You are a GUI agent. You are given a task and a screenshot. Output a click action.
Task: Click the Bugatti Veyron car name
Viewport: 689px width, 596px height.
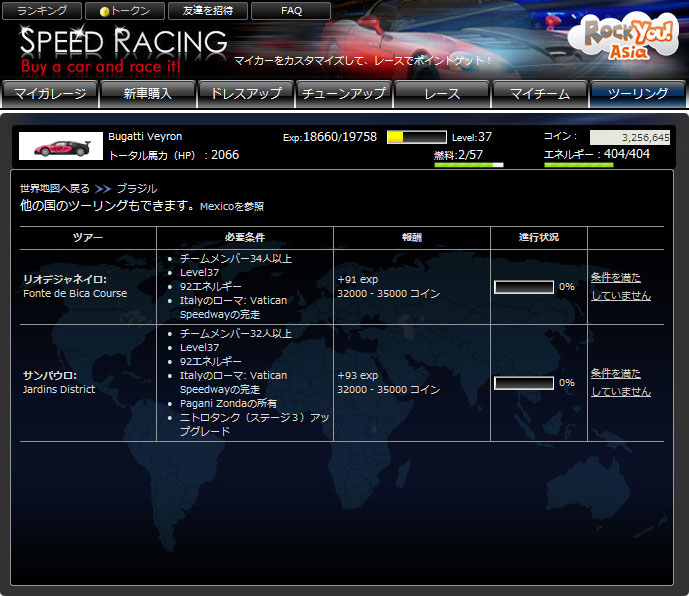point(145,137)
